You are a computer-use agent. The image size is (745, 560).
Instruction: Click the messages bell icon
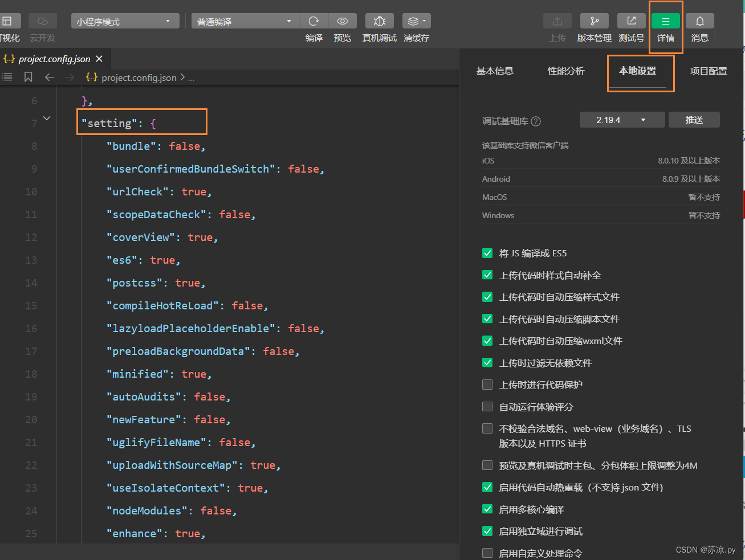coord(700,21)
